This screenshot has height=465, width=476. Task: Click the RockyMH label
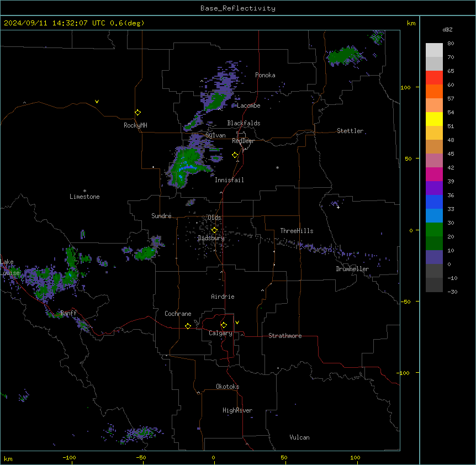point(135,125)
